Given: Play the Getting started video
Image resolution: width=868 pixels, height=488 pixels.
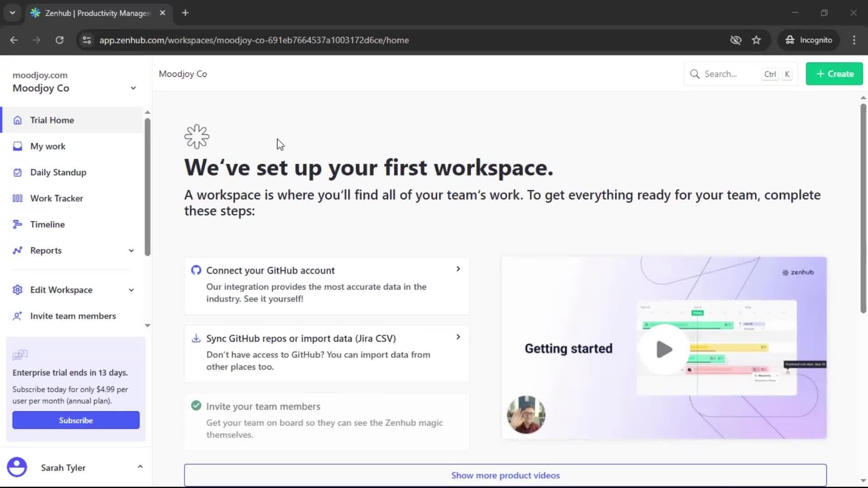Looking at the screenshot, I should [x=663, y=349].
